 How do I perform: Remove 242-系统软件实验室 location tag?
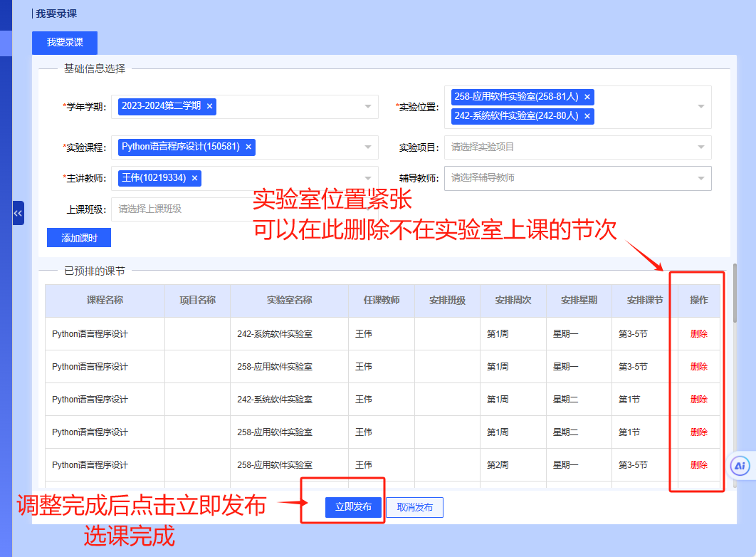pos(587,116)
